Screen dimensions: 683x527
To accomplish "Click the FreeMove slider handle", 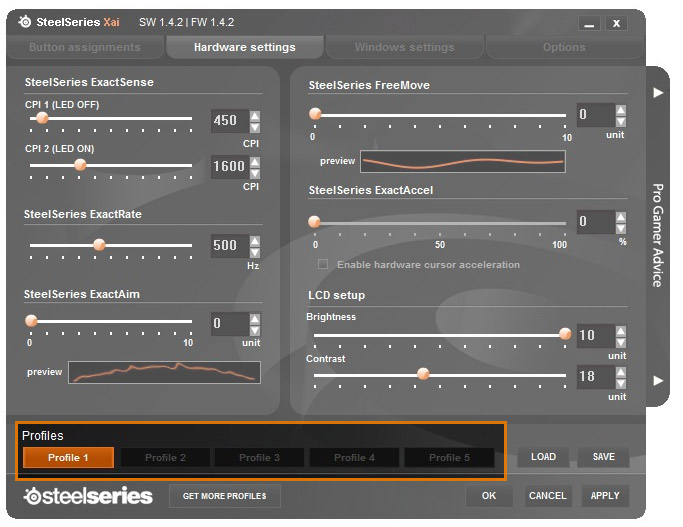I will [x=315, y=114].
